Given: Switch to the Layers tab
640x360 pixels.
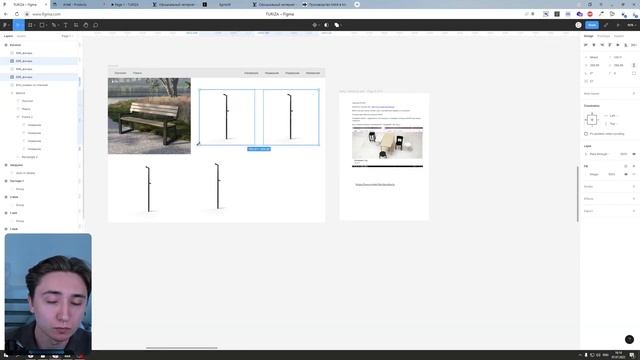Looking at the screenshot, I should [x=9, y=36].
